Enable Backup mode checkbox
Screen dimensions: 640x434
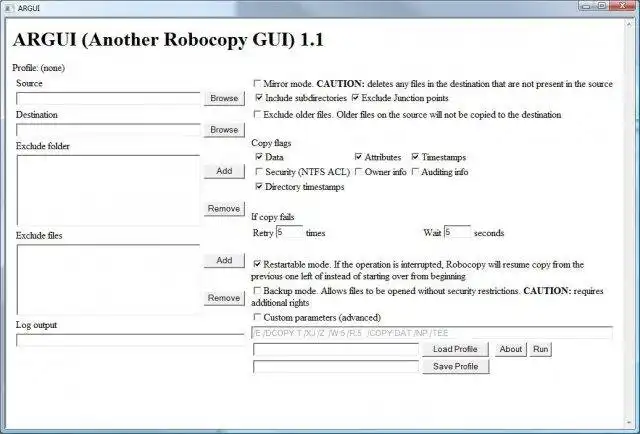[x=257, y=291]
